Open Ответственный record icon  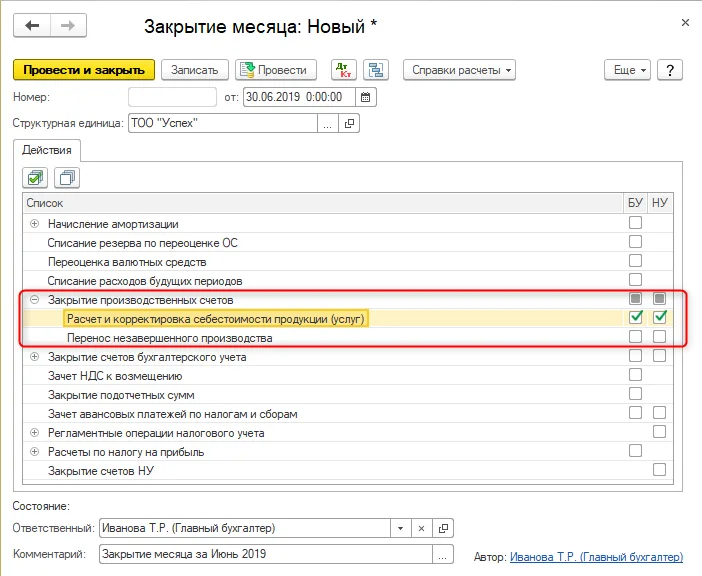click(443, 529)
